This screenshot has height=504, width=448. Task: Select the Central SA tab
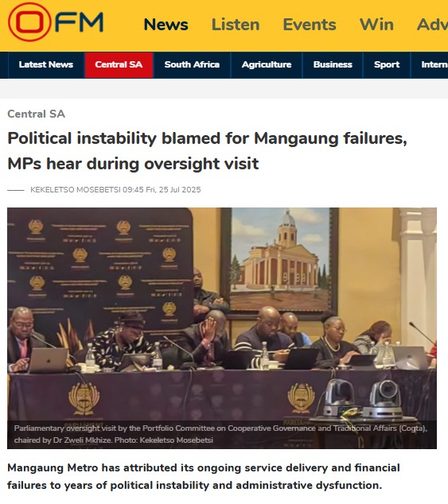[119, 64]
